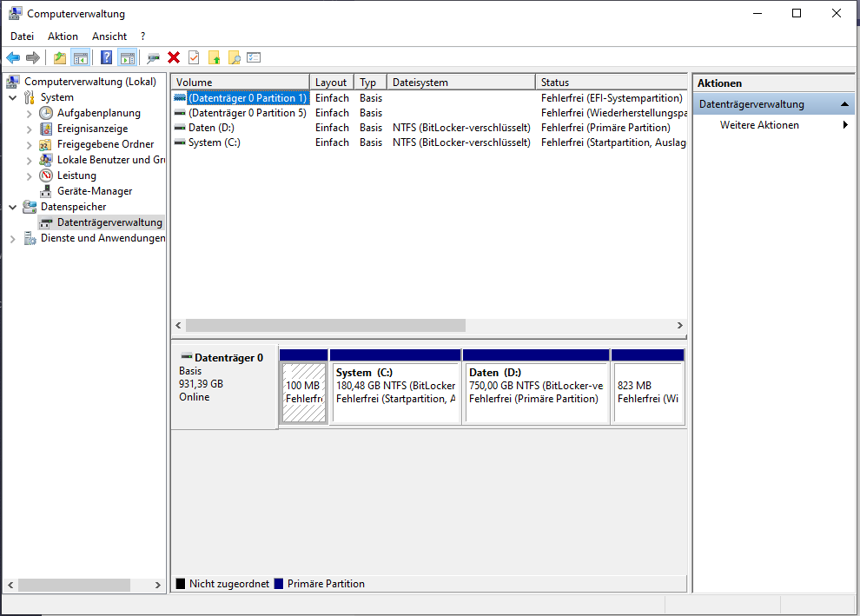Screen dimensions: 860x616
Task: Click the checklist settings toolbar icon
Action: click(x=254, y=57)
